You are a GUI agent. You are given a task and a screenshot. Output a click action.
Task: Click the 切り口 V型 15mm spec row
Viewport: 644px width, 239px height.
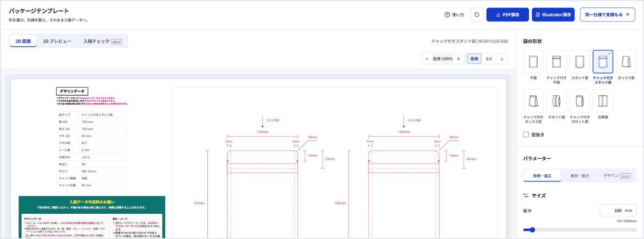92,171
